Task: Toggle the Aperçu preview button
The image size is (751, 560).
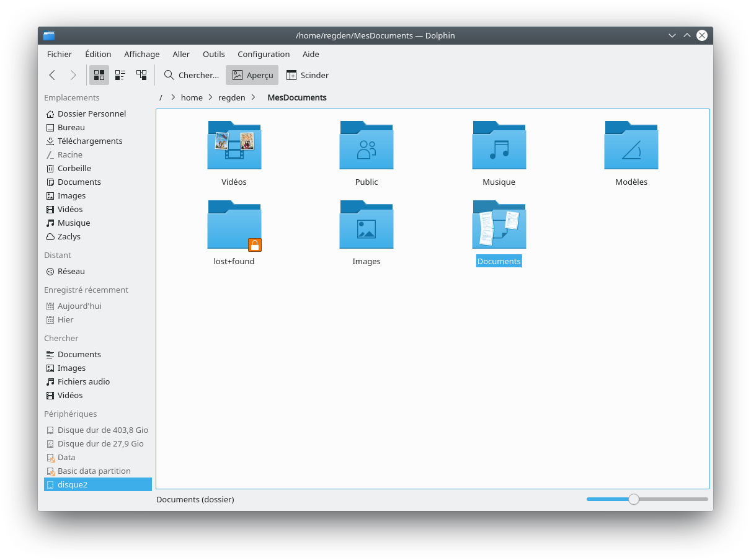Action: click(x=252, y=75)
